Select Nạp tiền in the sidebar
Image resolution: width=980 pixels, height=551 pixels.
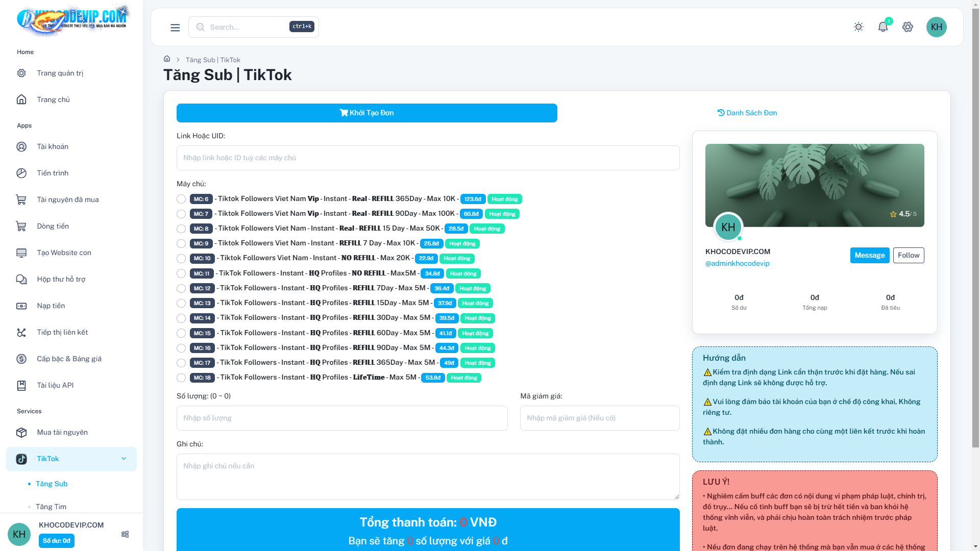click(x=51, y=306)
